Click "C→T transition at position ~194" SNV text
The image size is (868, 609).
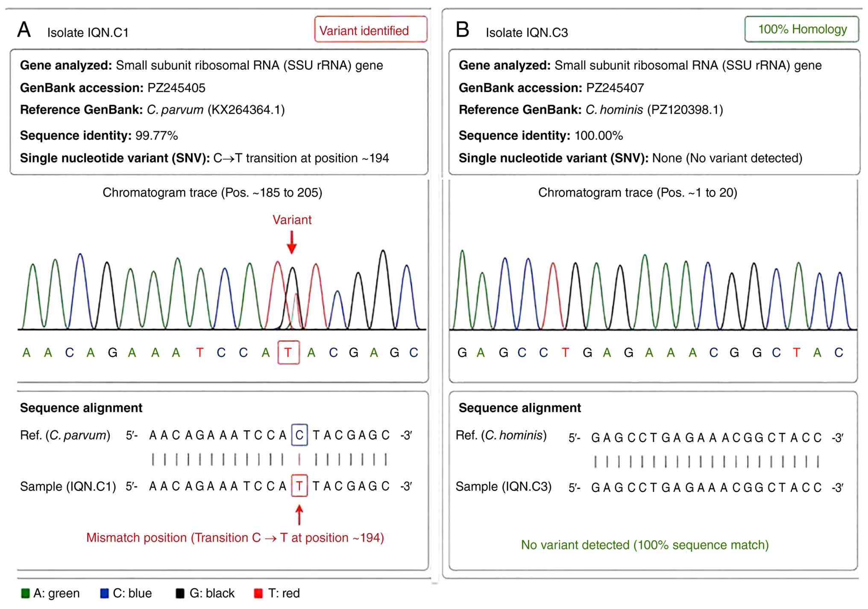(301, 158)
